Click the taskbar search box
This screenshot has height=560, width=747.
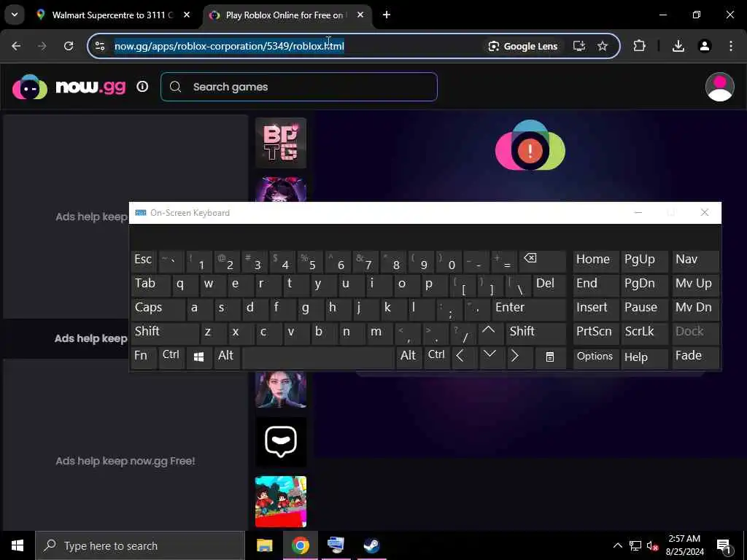coord(140,545)
